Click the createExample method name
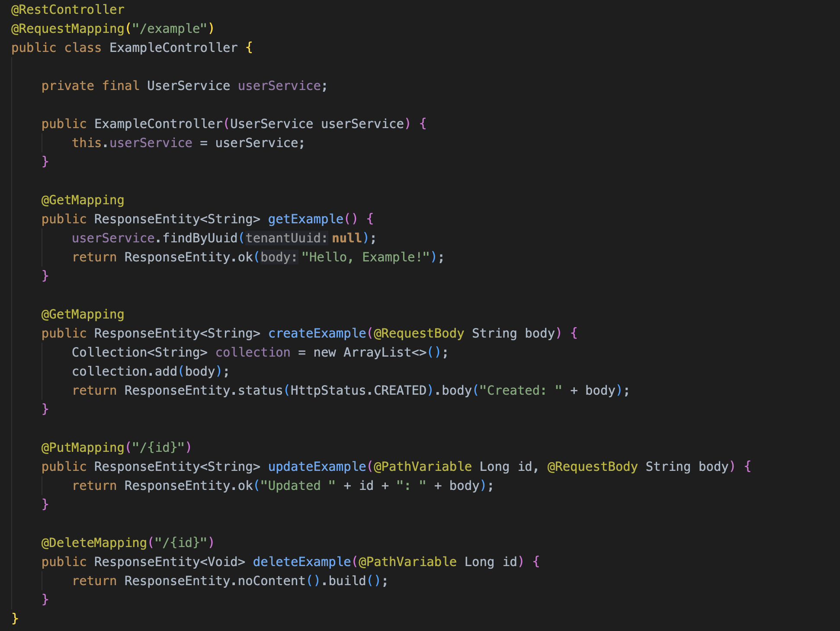 (x=317, y=333)
